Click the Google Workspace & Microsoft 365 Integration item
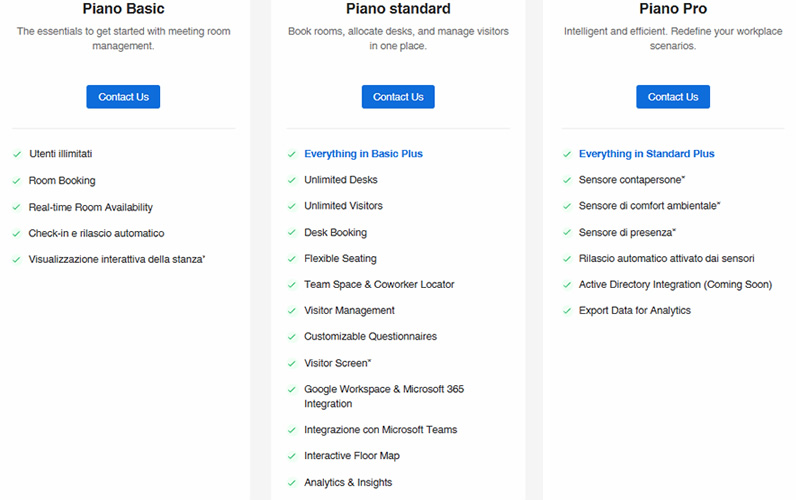 tap(384, 396)
